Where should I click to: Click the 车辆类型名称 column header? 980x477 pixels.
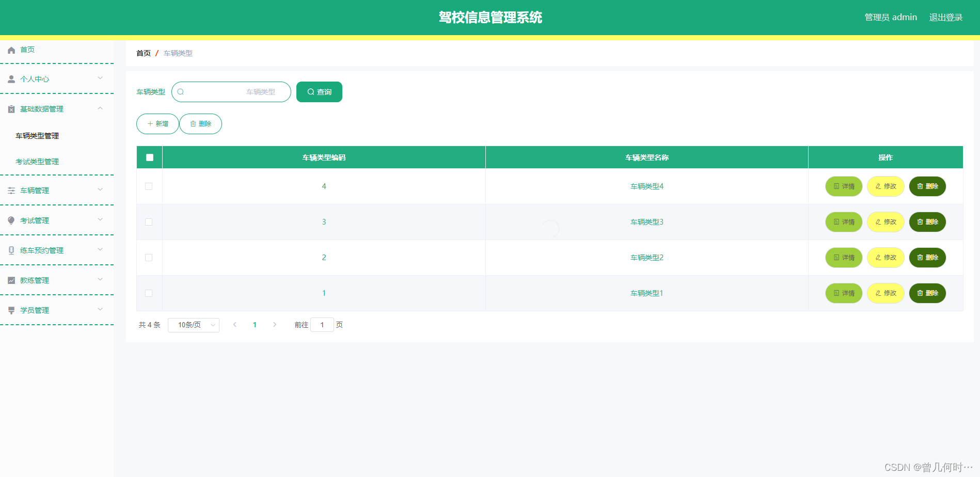[647, 157]
